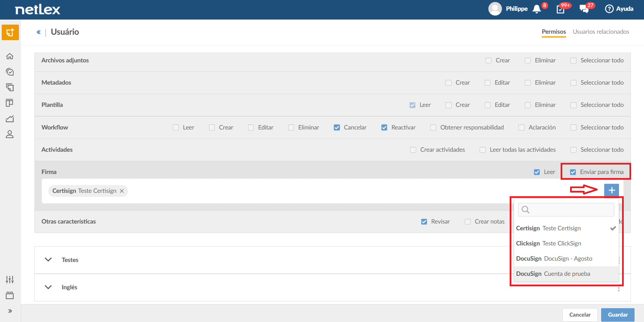Open the tasks checklist icon with 99+ badge
The height and width of the screenshot is (322, 644).
tap(561, 9)
